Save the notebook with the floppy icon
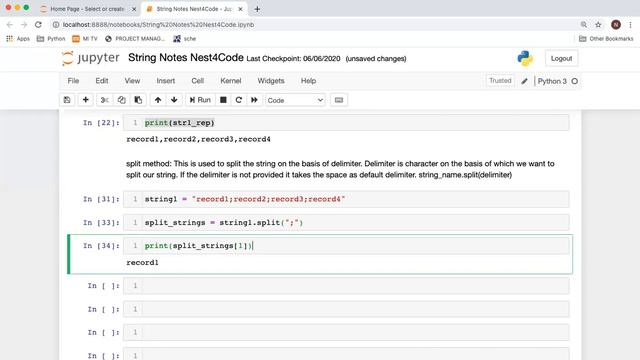This screenshot has height=360, width=640. [67, 100]
